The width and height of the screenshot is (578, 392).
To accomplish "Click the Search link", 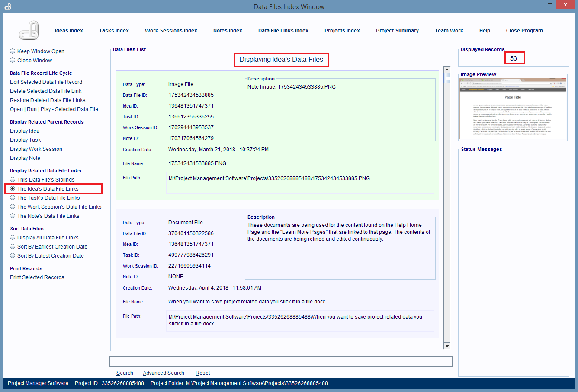I will (125, 373).
